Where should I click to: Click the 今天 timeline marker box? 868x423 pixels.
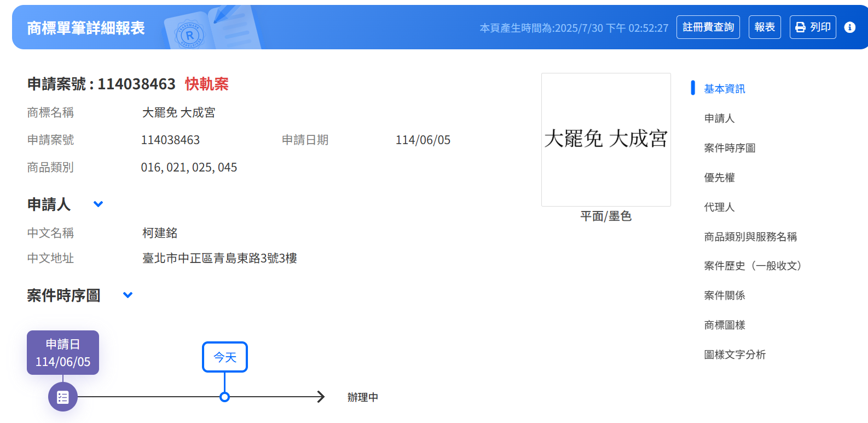pyautogui.click(x=225, y=357)
